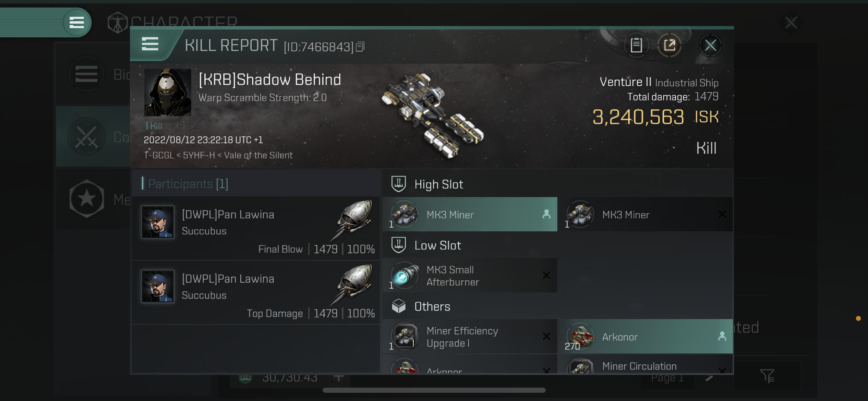
Task: Click the horizontal scroll bar at bottom
Action: tap(434, 390)
